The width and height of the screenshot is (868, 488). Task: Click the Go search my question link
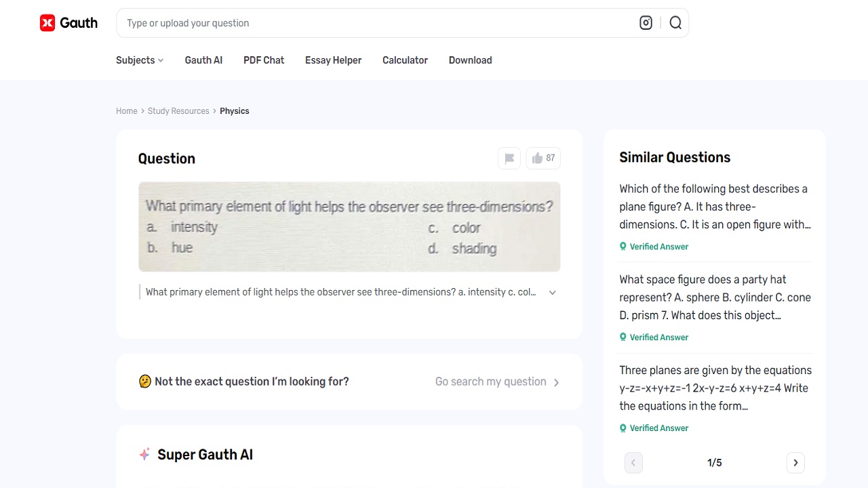[490, 382]
